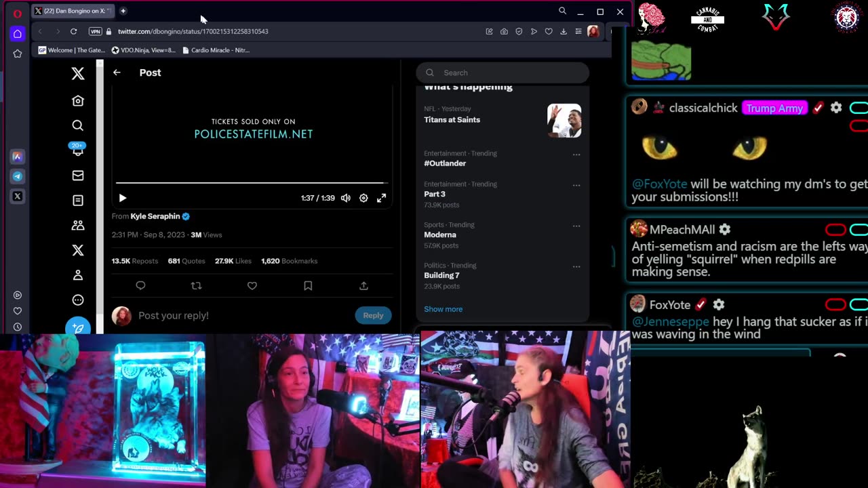Screen dimensions: 868x488
Task: Toggle the red pill on FoxYote's chat message
Action: pos(835,305)
